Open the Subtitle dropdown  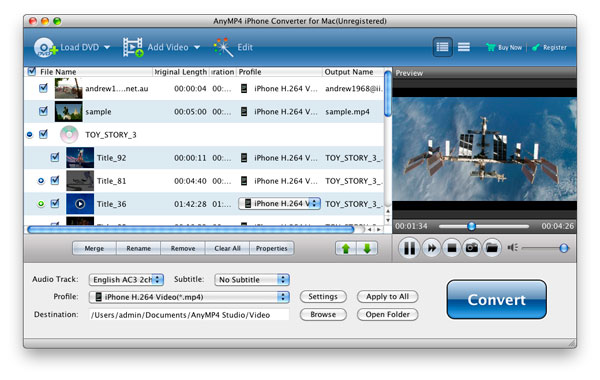[x=252, y=280]
